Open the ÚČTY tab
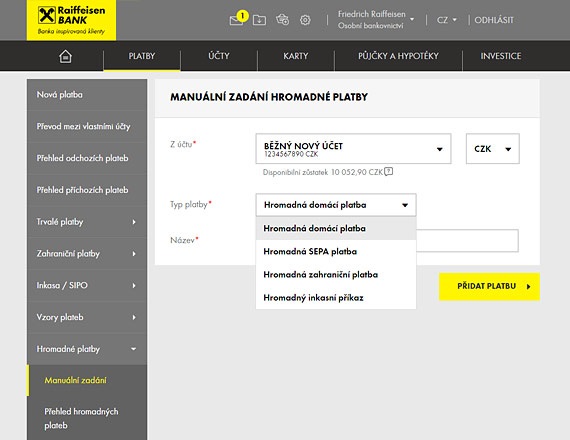Screen dimensions: 570x440 coord(219,56)
